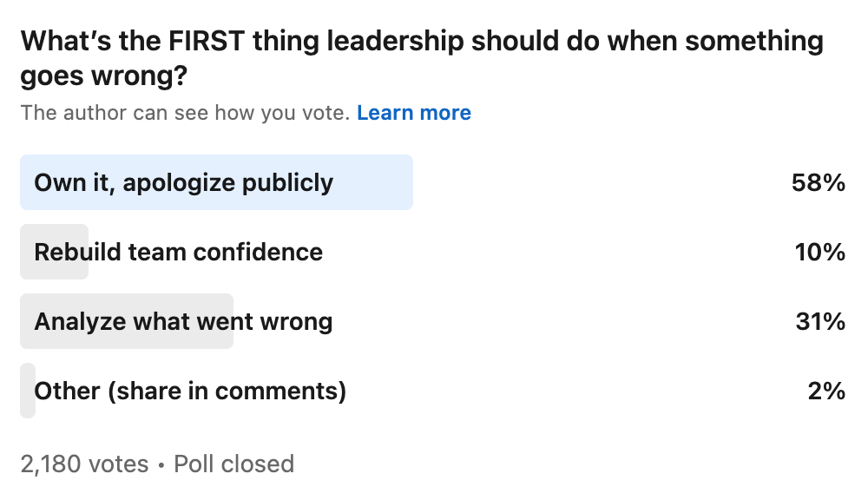Click the Poll closed status text
The image size is (868, 500).
point(233,464)
